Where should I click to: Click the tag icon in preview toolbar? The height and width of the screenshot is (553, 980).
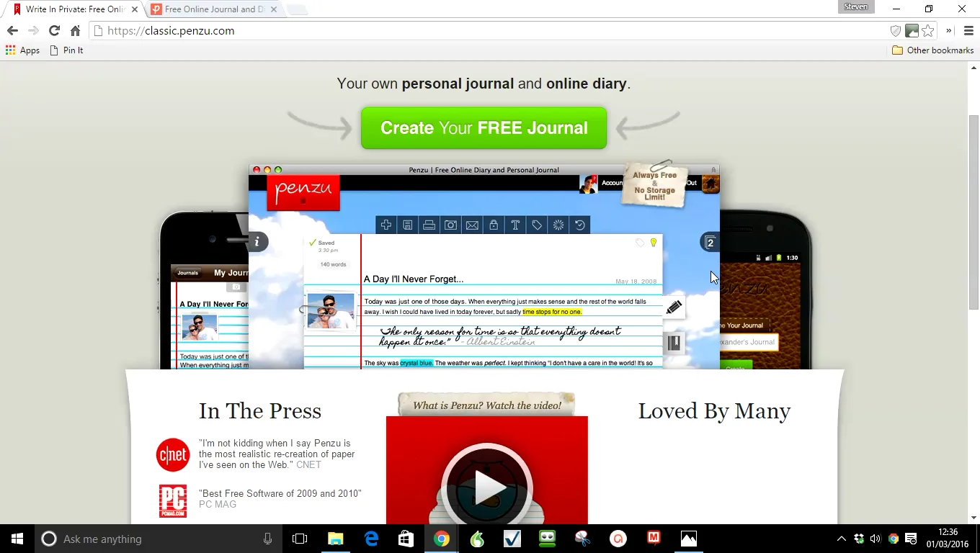pyautogui.click(x=537, y=225)
